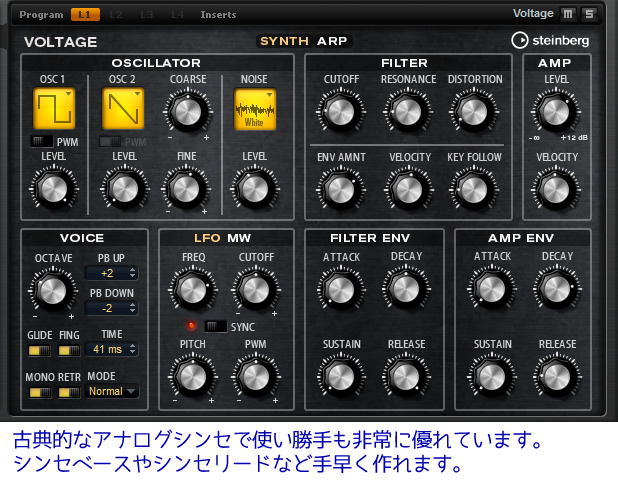Toggle the FING switch
Image resolution: width=618 pixels, height=495 pixels.
click(69, 350)
